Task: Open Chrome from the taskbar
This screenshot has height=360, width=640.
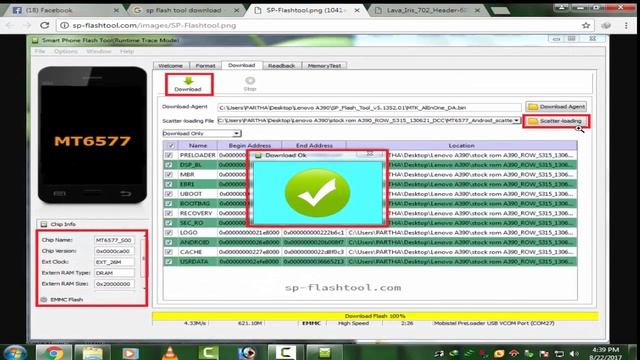Action: (x=54, y=353)
